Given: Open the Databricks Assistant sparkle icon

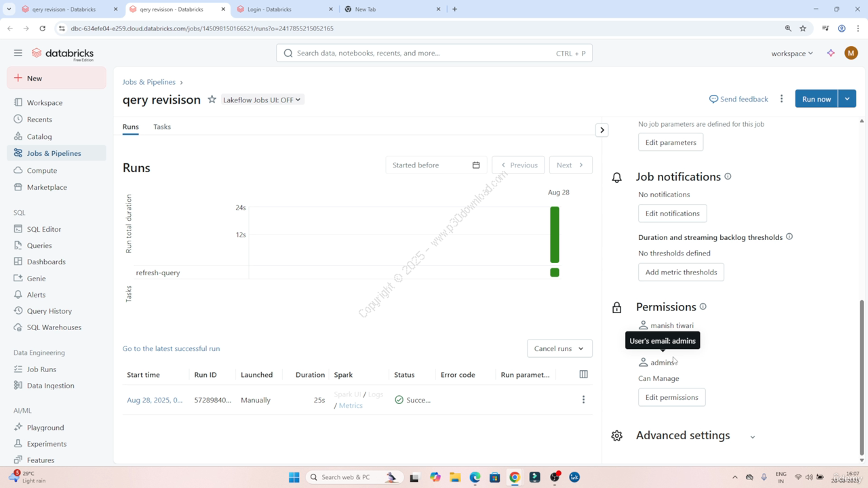Looking at the screenshot, I should tap(831, 53).
